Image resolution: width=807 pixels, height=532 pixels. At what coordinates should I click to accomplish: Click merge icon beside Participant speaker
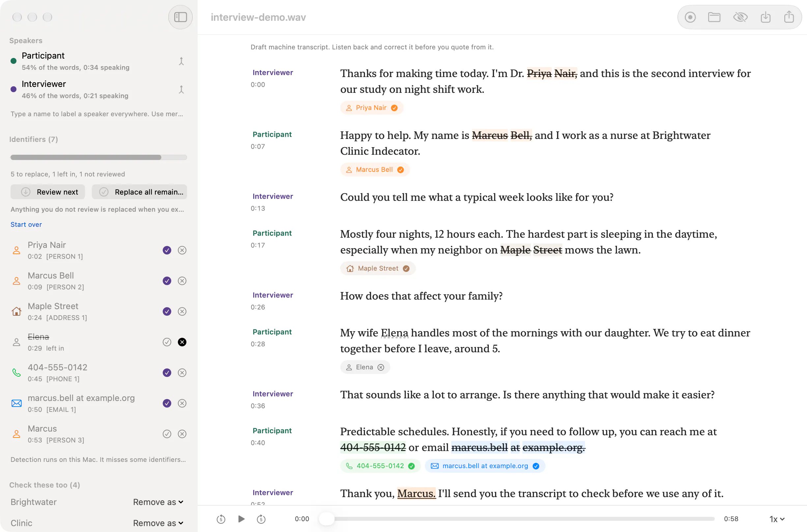tap(181, 61)
